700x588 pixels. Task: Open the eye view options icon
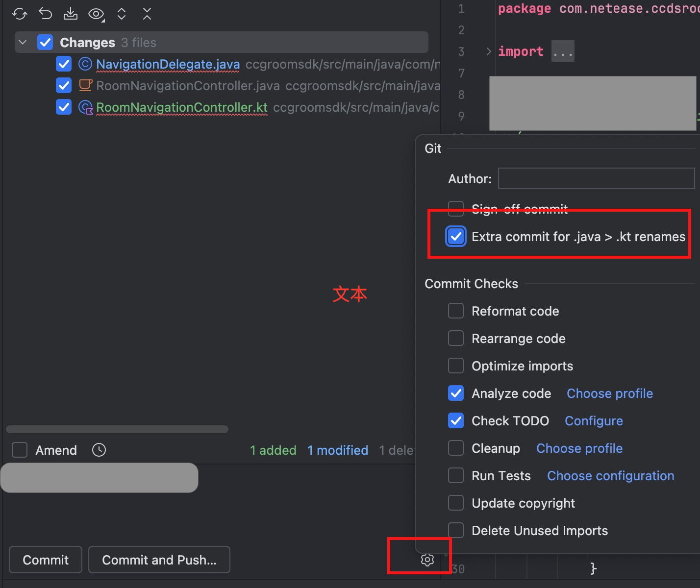pyautogui.click(x=96, y=14)
